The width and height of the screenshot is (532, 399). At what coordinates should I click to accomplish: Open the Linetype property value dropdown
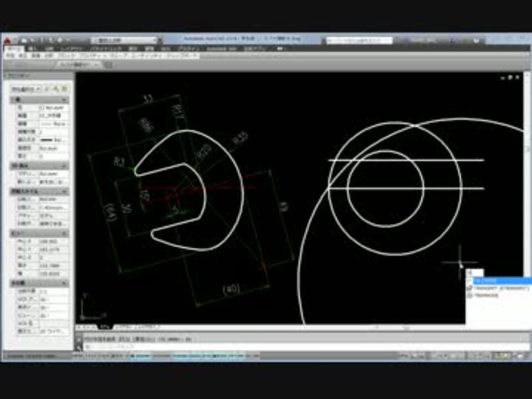pyautogui.click(x=53, y=124)
